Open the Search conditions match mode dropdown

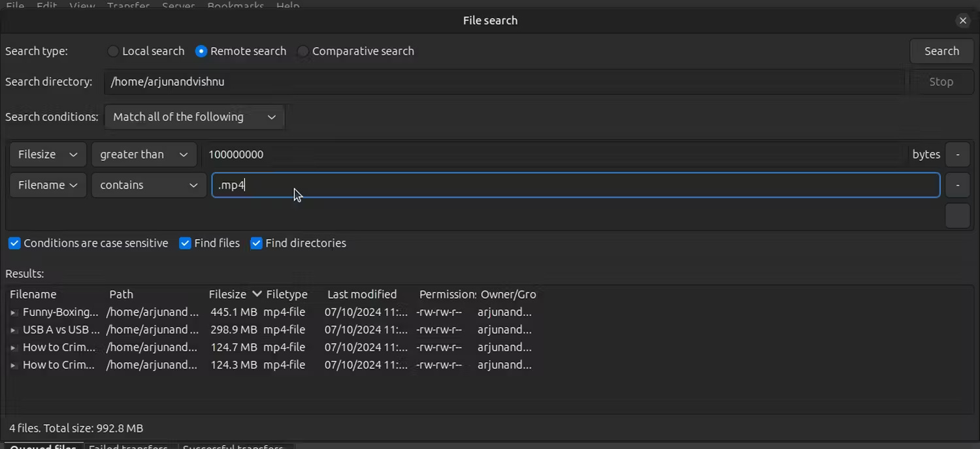(x=193, y=117)
